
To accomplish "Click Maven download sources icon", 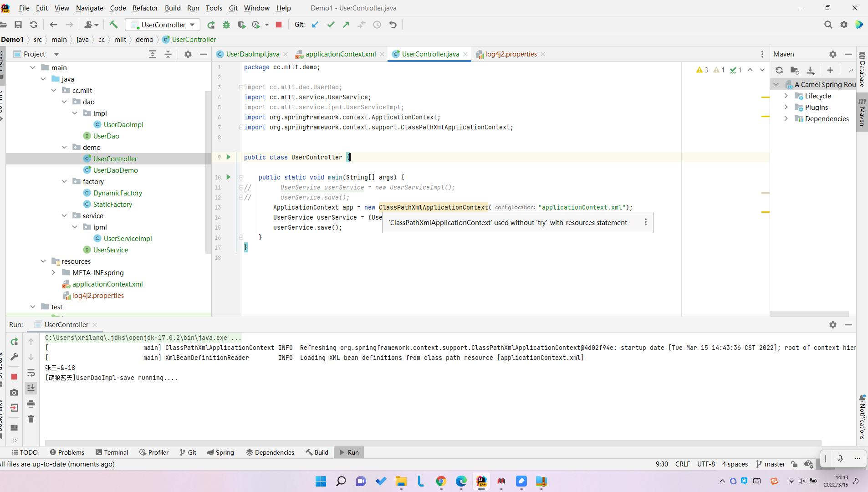I will pyautogui.click(x=811, y=70).
